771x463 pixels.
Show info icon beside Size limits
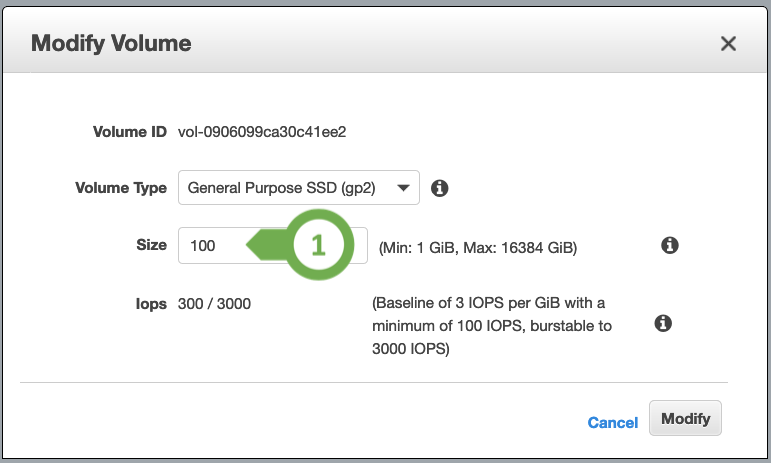[x=670, y=245]
